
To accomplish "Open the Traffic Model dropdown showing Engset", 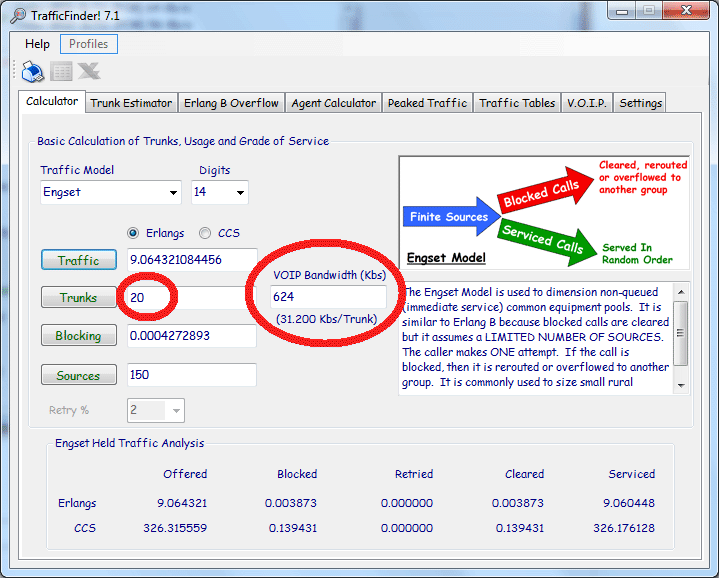I will point(111,192).
